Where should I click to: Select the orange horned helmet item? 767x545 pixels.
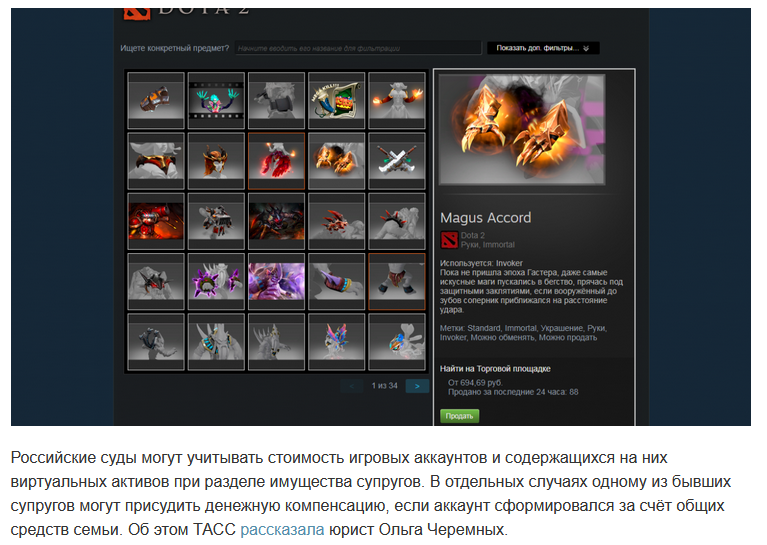(x=216, y=161)
